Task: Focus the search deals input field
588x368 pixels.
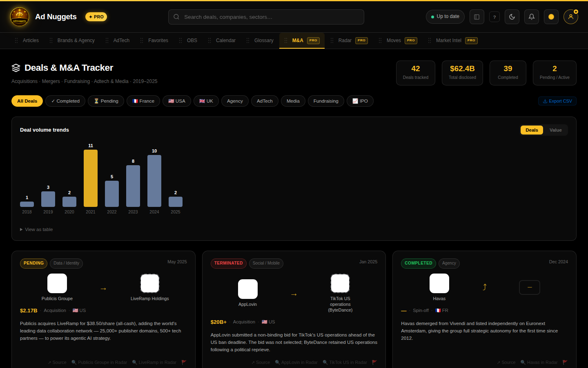Action: pos(266,17)
